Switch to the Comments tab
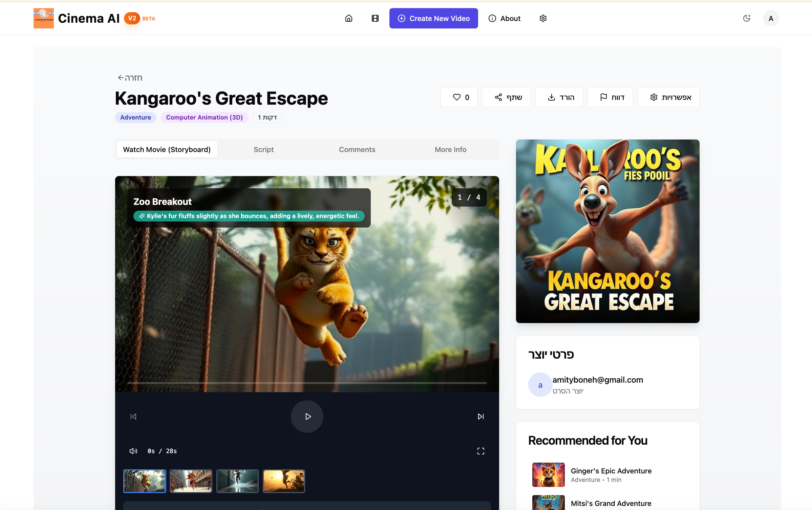812x510 pixels. (x=357, y=149)
